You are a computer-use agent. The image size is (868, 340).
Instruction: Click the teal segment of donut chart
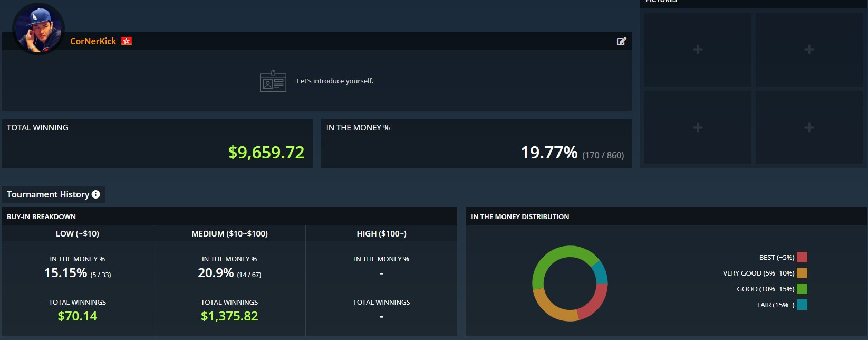pos(600,272)
